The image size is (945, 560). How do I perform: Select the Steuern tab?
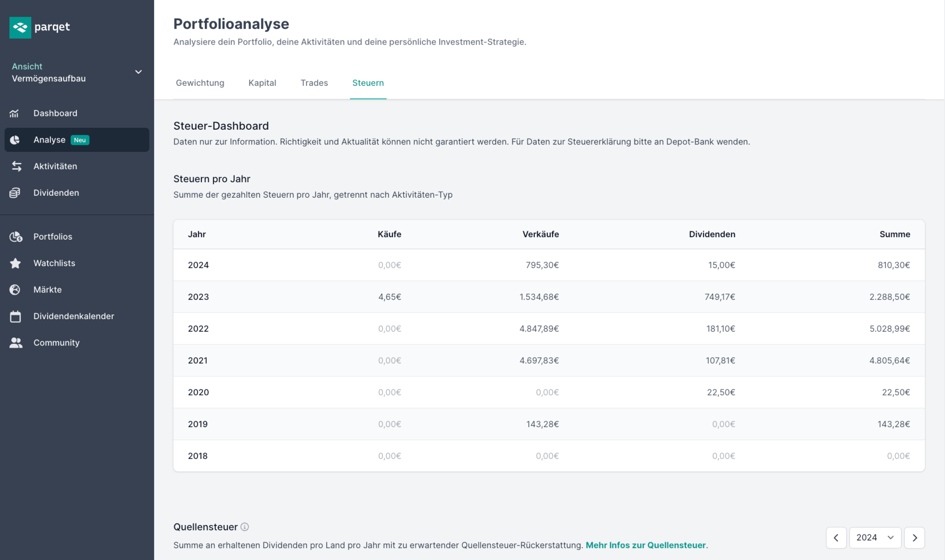(x=368, y=83)
